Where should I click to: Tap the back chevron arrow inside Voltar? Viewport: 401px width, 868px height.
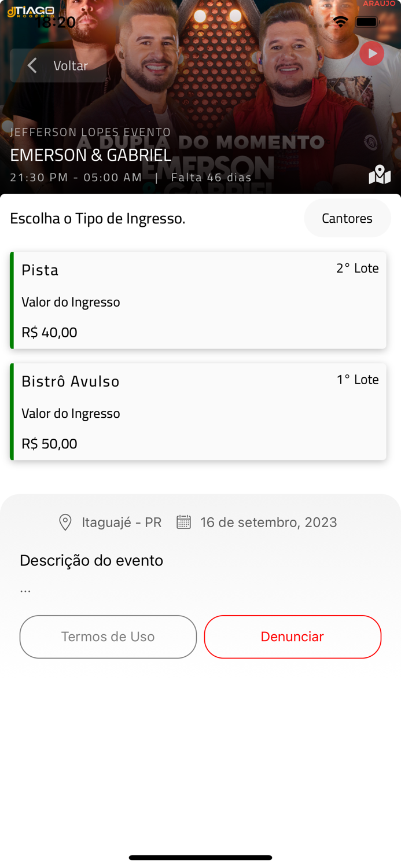[x=32, y=65]
